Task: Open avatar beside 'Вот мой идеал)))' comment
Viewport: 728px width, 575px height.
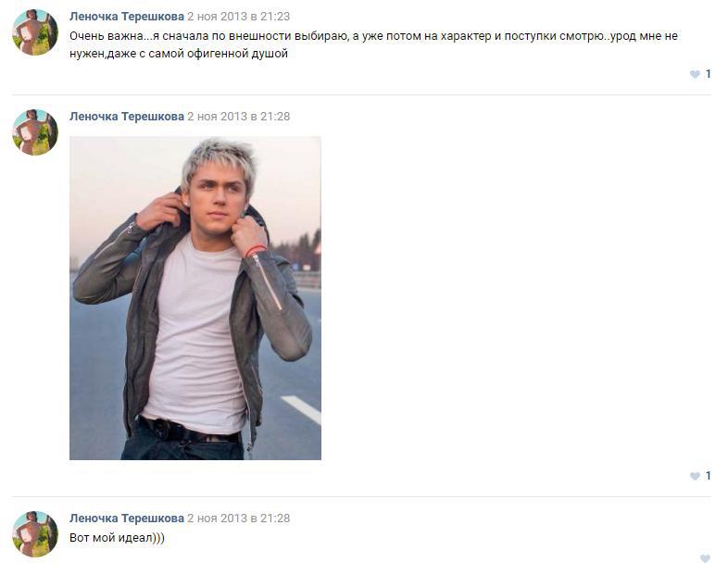Action: pyautogui.click(x=35, y=534)
